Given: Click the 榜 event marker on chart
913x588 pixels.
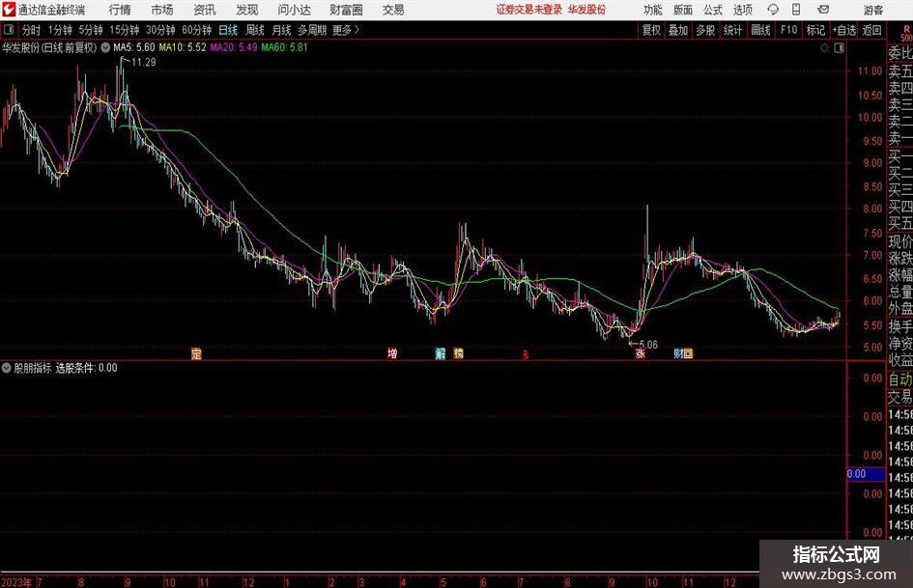Looking at the screenshot, I should pos(458,353).
